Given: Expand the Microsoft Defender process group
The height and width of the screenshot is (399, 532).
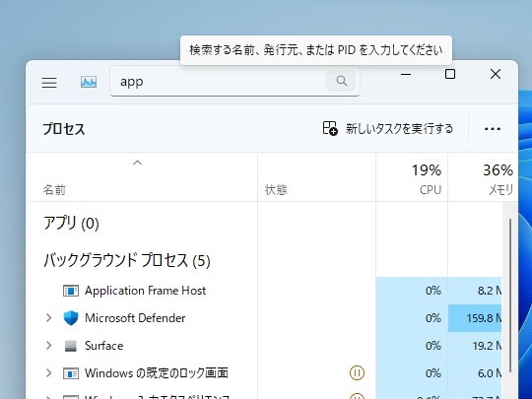Looking at the screenshot, I should pos(49,318).
